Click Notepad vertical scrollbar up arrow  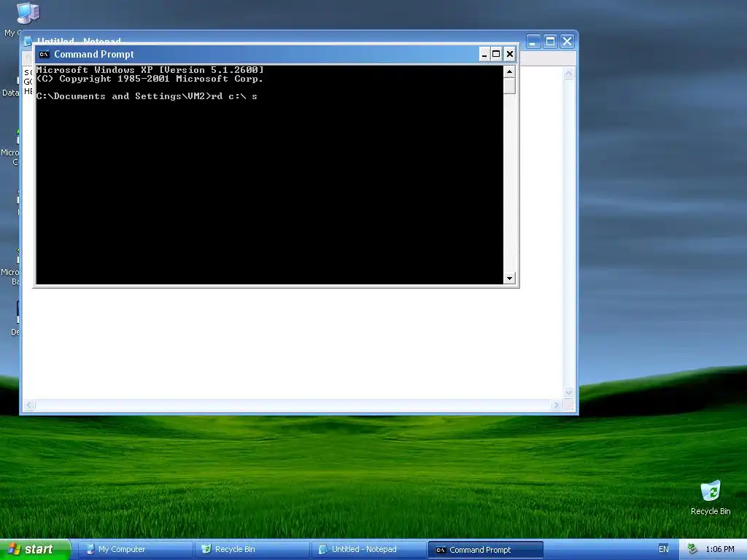coord(568,73)
